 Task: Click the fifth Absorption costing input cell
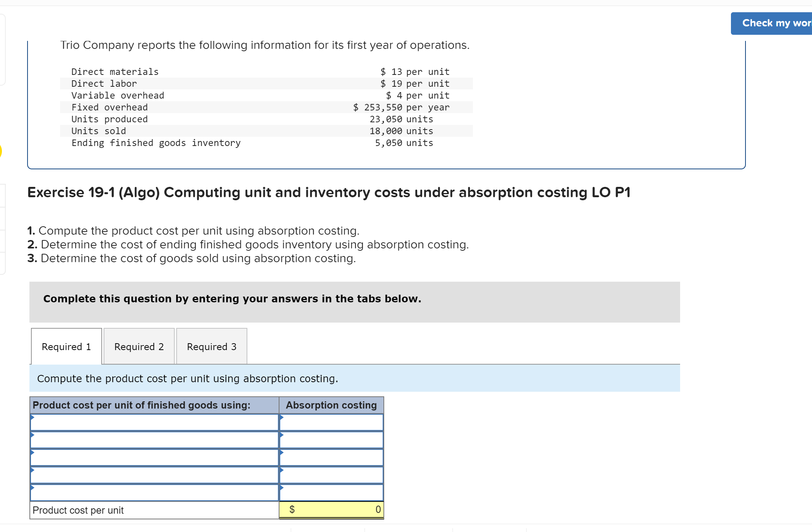coord(331,493)
